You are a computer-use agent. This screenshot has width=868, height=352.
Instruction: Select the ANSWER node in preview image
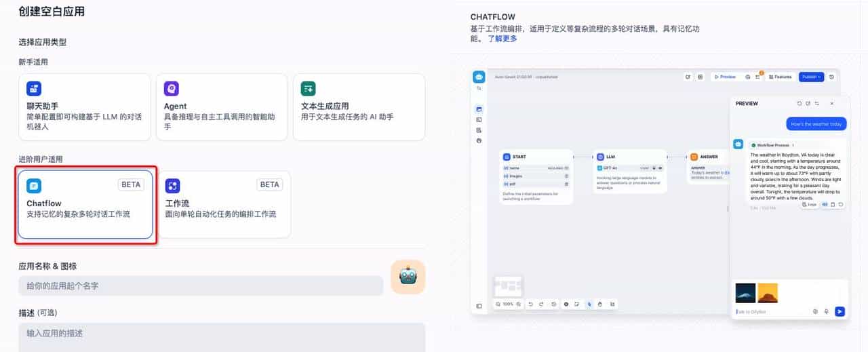[708, 168]
